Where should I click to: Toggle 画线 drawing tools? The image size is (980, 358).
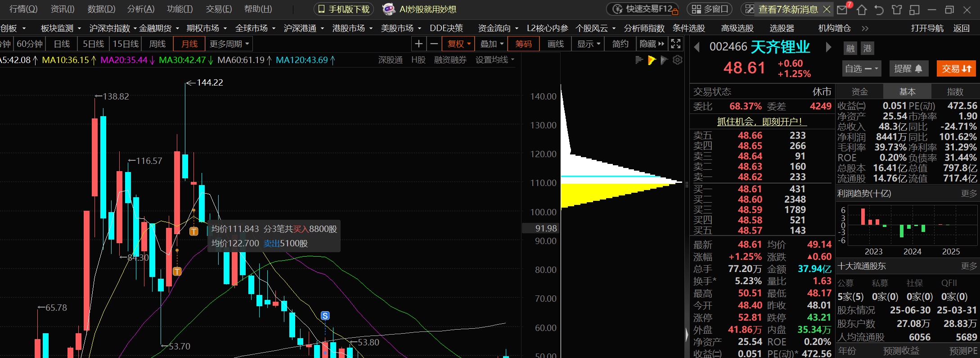point(556,44)
